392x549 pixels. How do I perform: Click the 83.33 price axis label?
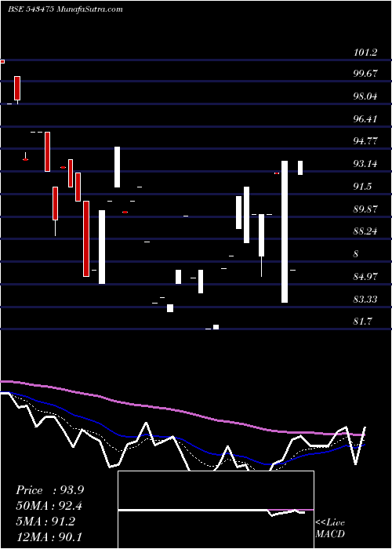365,299
